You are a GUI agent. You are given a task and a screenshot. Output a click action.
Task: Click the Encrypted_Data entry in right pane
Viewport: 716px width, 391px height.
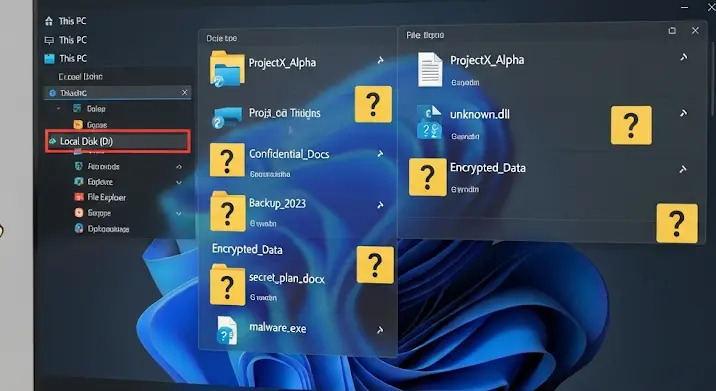[488, 168]
